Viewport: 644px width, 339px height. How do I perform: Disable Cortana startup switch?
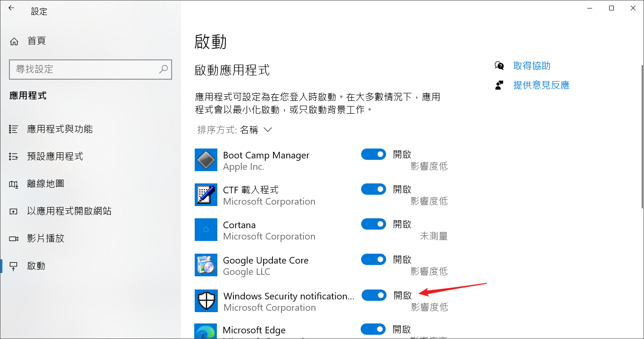[374, 224]
